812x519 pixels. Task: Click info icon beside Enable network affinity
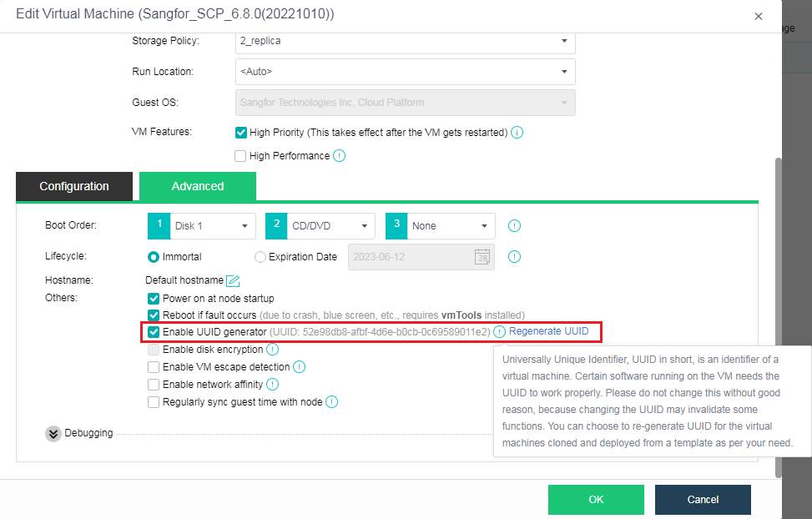click(272, 385)
